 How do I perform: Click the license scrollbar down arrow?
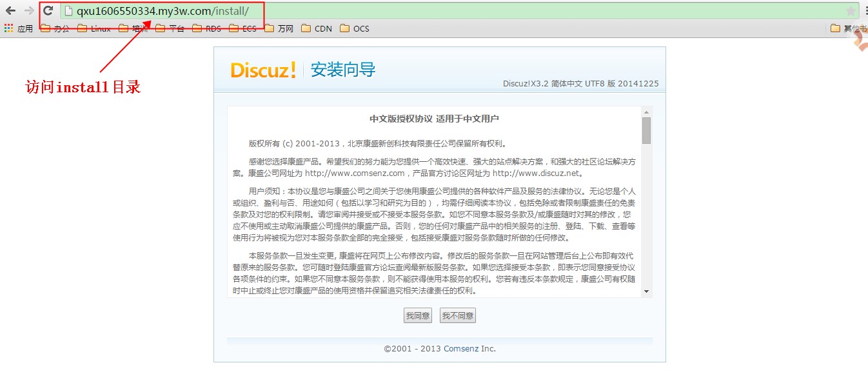click(x=646, y=291)
